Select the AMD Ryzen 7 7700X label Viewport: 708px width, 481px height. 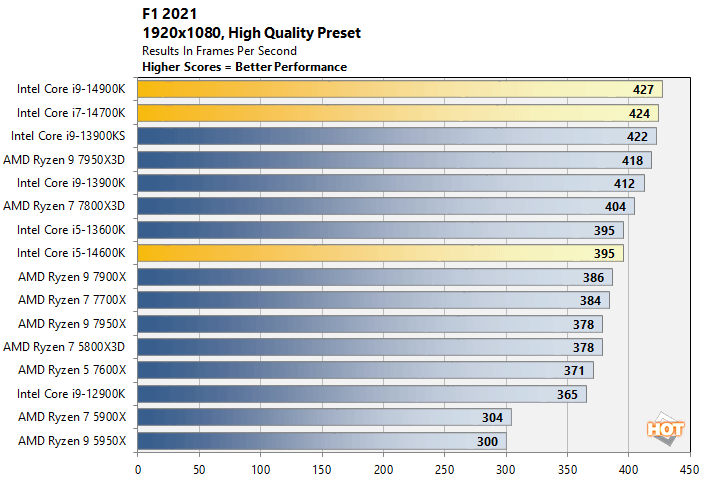point(72,300)
